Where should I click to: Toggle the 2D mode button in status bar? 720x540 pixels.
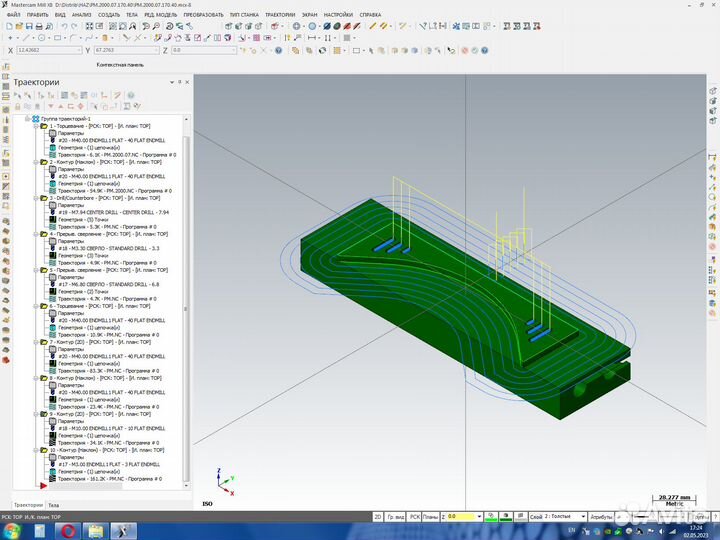[377, 517]
